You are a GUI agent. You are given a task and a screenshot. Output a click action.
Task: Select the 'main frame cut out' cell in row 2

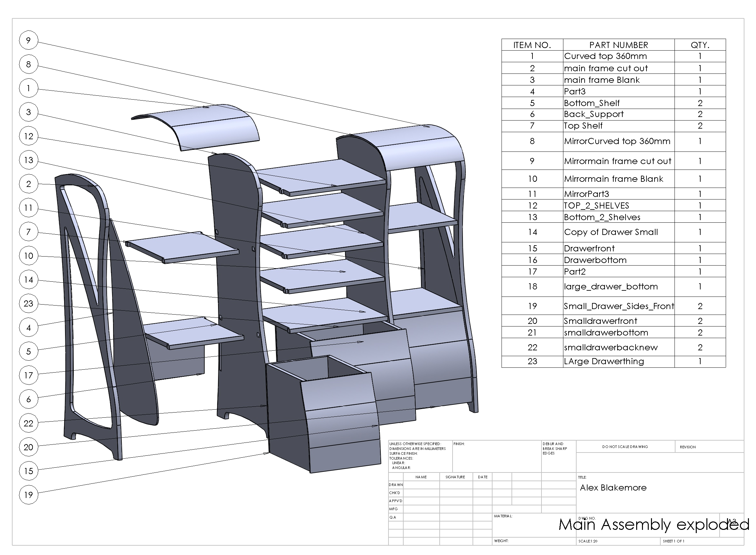pyautogui.click(x=618, y=68)
